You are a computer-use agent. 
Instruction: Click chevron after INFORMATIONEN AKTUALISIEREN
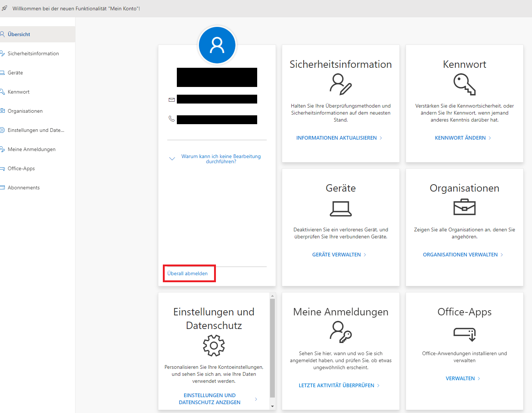coord(381,138)
